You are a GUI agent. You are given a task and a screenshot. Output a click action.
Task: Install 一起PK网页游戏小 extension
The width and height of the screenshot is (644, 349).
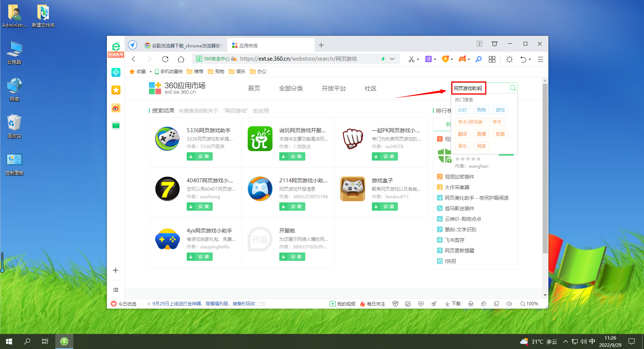[x=385, y=156]
